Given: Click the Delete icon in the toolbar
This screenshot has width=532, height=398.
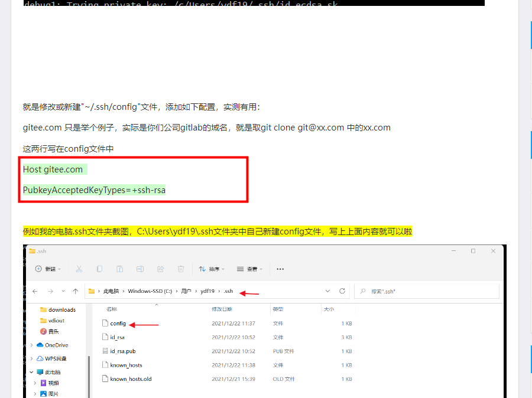Looking at the screenshot, I should [x=180, y=269].
